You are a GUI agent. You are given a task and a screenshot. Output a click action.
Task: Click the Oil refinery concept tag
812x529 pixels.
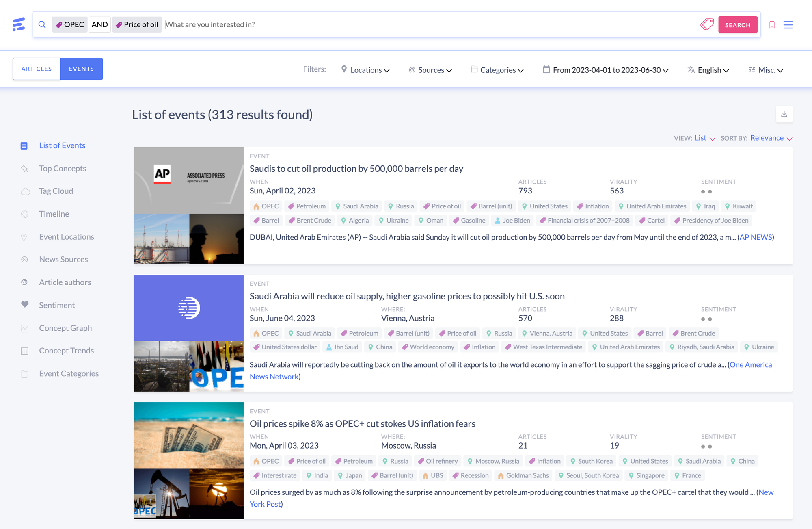438,461
